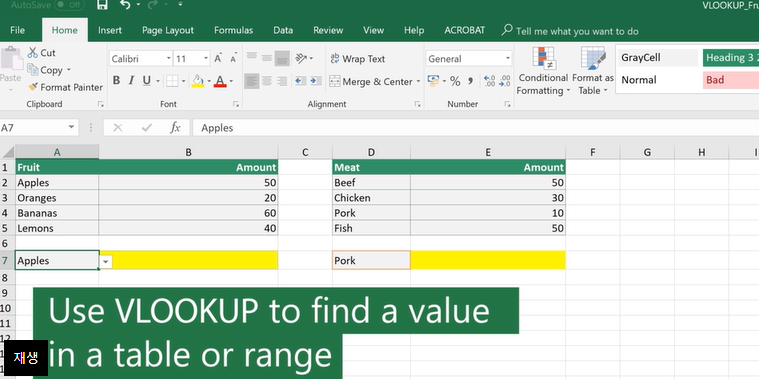759x379 pixels.
Task: Apply GrayCell cell style
Action: pyautogui.click(x=658, y=58)
